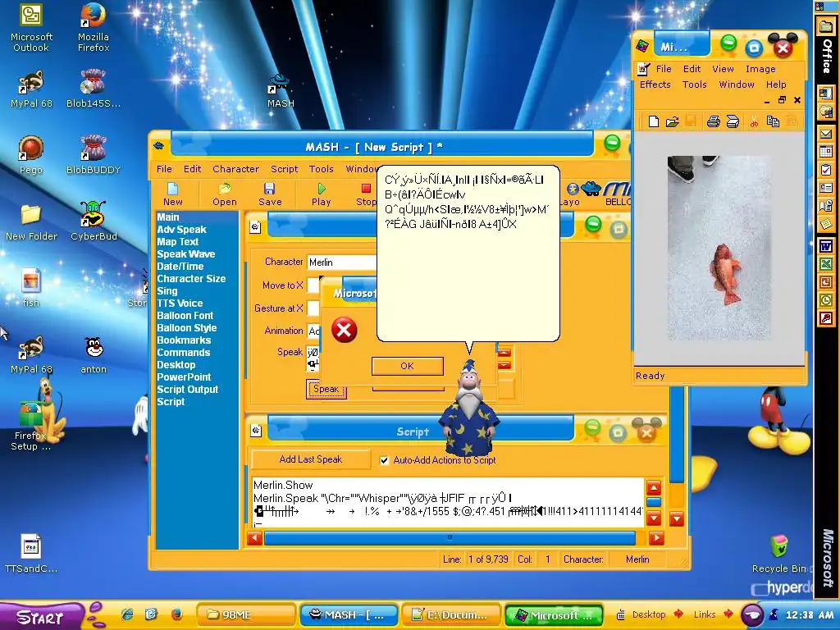Screen dimensions: 840x630
Task: Click Firefox quick launch icon on taskbar
Action: [x=176, y=614]
